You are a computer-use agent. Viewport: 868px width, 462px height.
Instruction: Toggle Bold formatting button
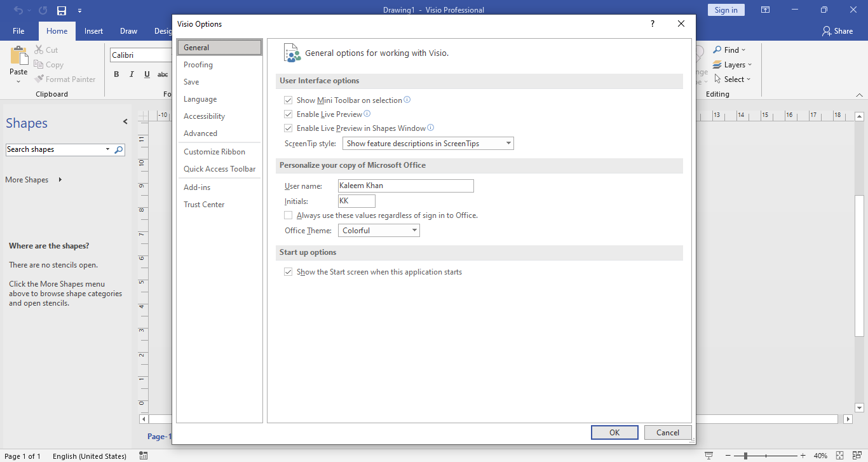[116, 74]
